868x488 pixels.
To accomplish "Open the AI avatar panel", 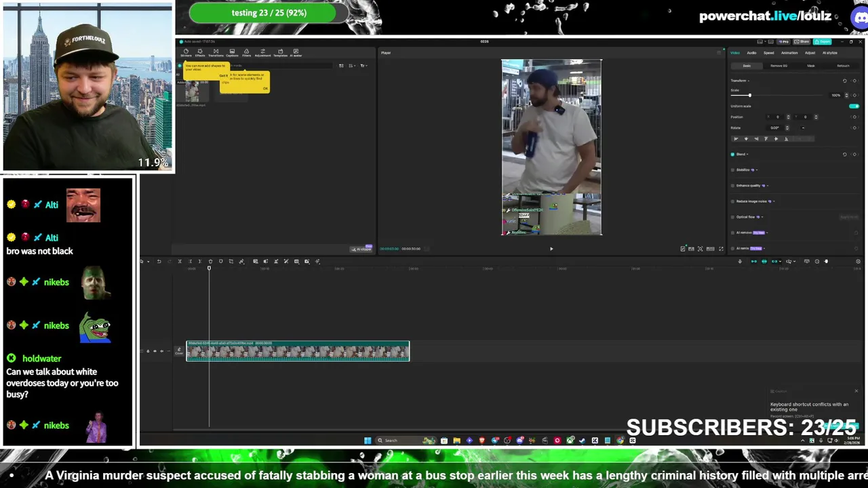I will 296,53.
